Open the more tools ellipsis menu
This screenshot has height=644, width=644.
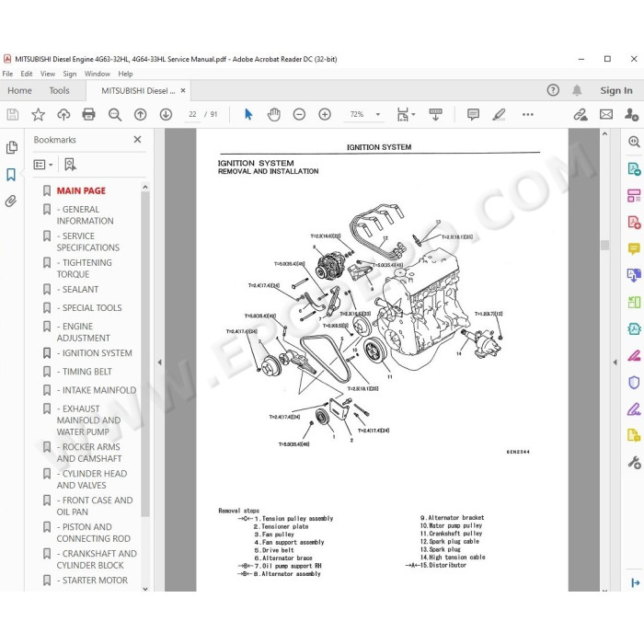point(528,115)
